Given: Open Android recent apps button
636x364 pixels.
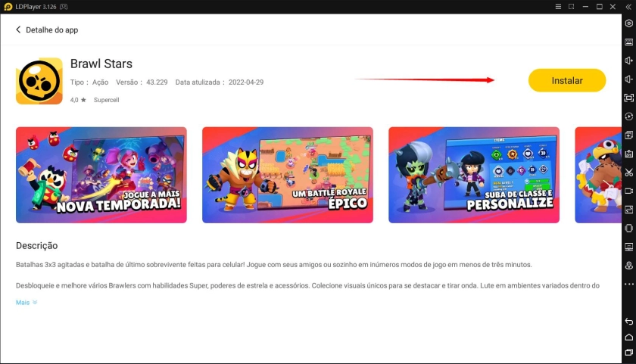Looking at the screenshot, I should point(628,353).
